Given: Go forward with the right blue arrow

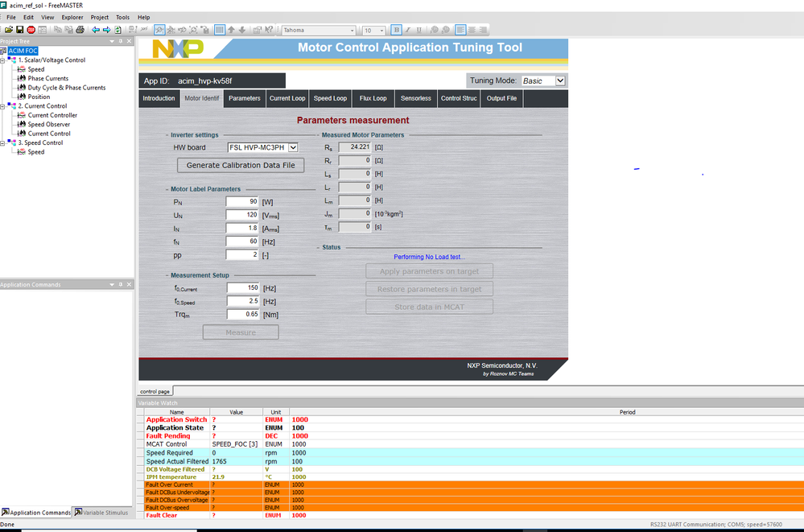Looking at the screenshot, I should 107,30.
